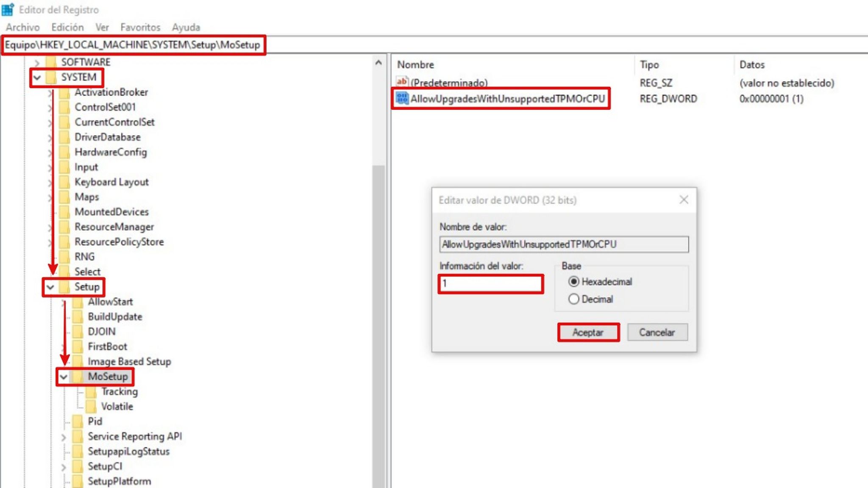868x488 pixels.
Task: Click the Registry Editor icon in the title bar
Action: pyautogui.click(x=8, y=10)
